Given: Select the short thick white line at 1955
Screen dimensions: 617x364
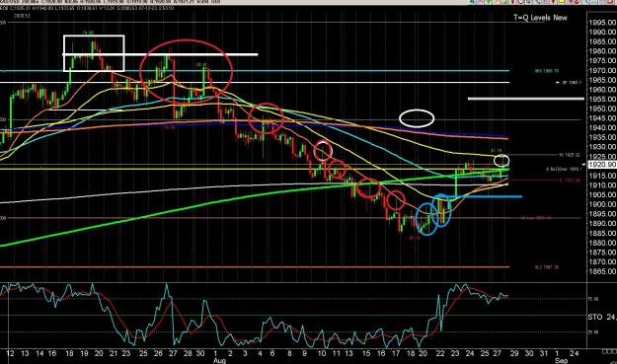Looking at the screenshot, I should coord(526,99).
